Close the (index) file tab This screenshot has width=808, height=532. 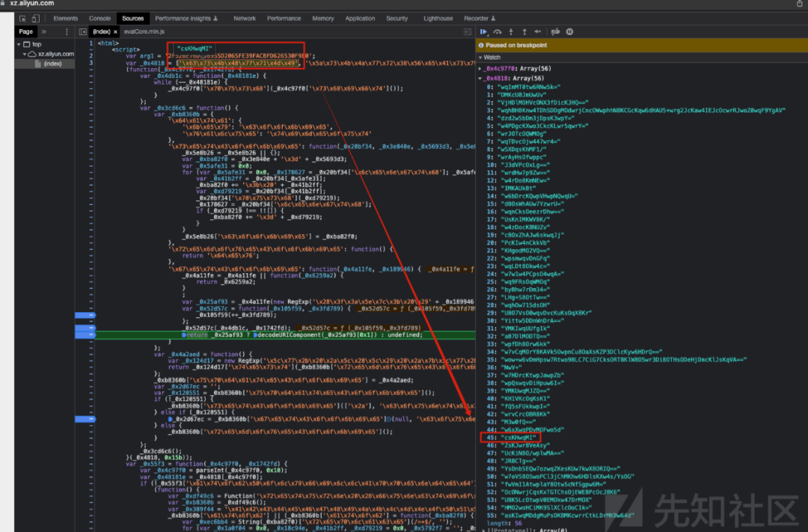coord(115,32)
